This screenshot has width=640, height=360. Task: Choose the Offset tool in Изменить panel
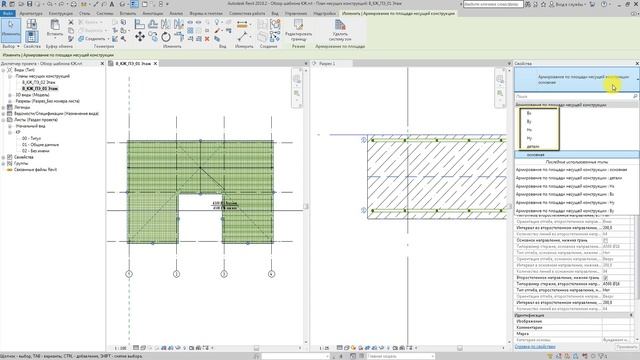click(153, 24)
